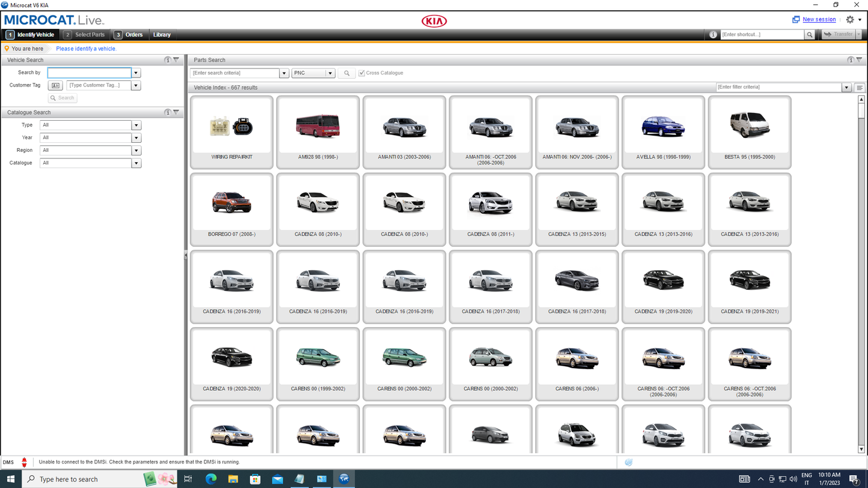Image resolution: width=868 pixels, height=488 pixels.
Task: Select the CARENS 00 (1999-2002) thumbnail
Action: [318, 364]
